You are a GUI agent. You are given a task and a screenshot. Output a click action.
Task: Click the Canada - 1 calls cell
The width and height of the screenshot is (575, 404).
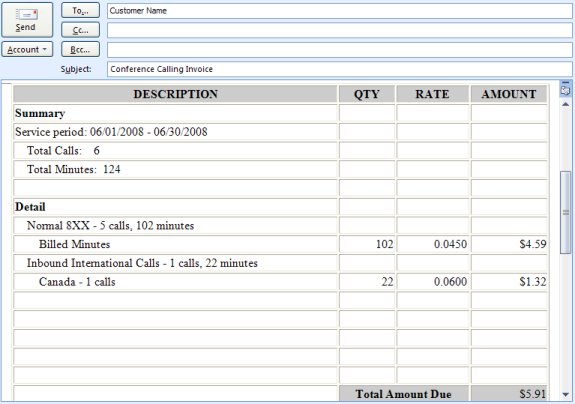point(175,282)
